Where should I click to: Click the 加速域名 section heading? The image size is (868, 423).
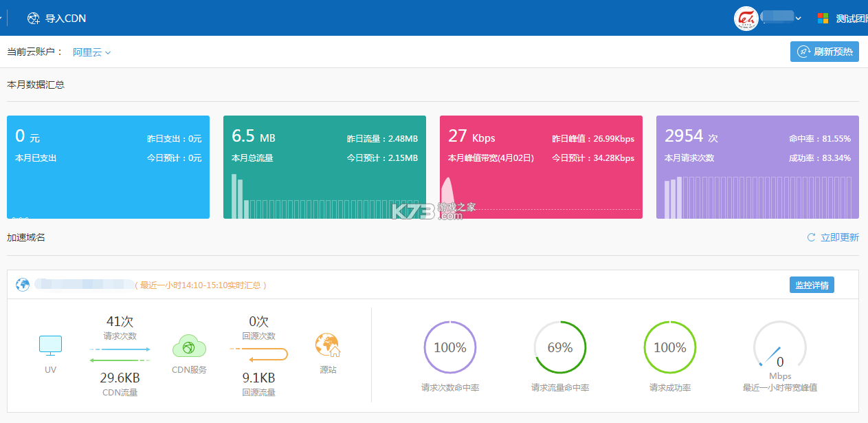coord(26,237)
